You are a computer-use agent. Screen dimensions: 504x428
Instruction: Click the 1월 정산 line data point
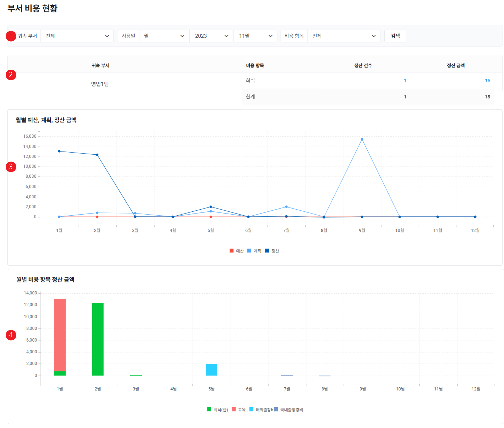point(59,151)
